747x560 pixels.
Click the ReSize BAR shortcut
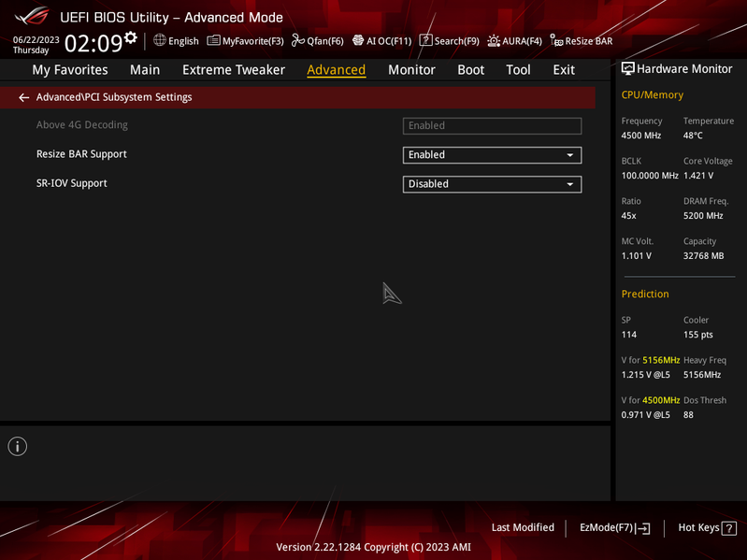point(582,41)
